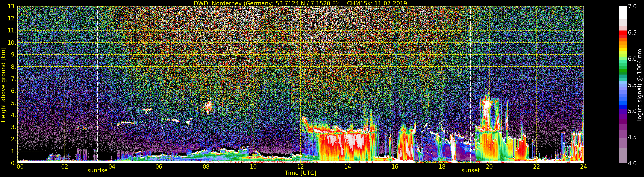Click the 'Height above ground [km]' axis label
Screen dimensions: 644x177
[3, 85]
